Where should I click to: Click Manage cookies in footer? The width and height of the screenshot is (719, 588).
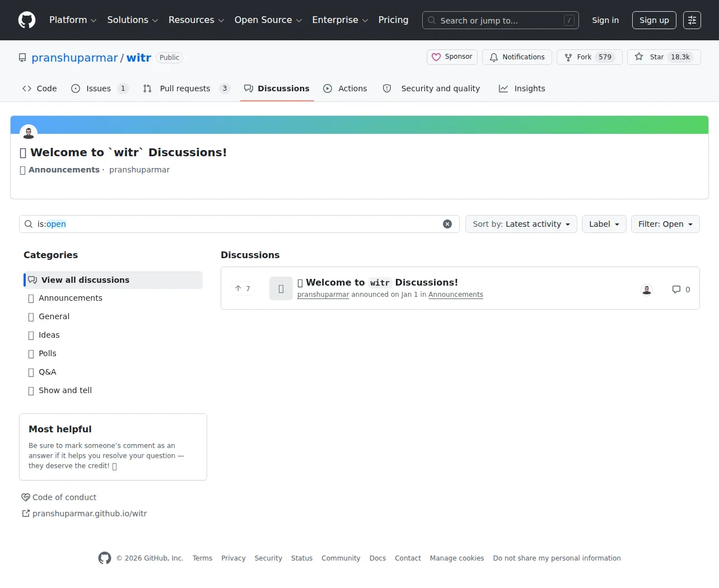pos(457,558)
